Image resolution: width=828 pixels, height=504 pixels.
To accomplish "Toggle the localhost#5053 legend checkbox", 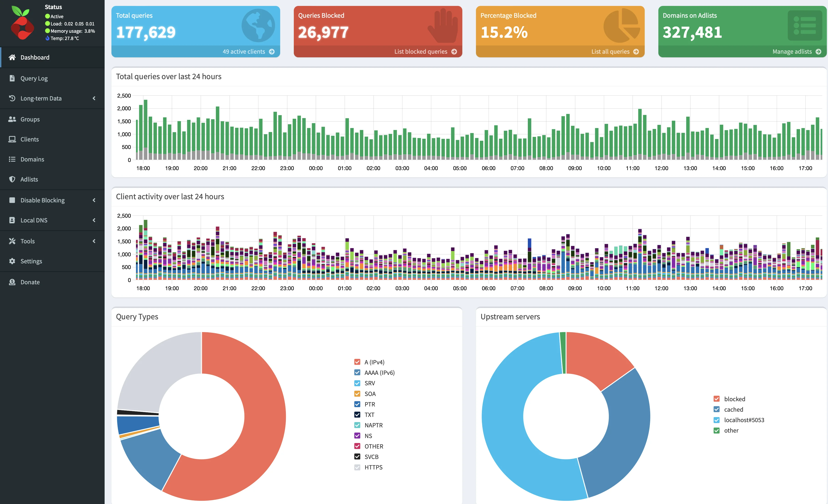I will pos(716,420).
